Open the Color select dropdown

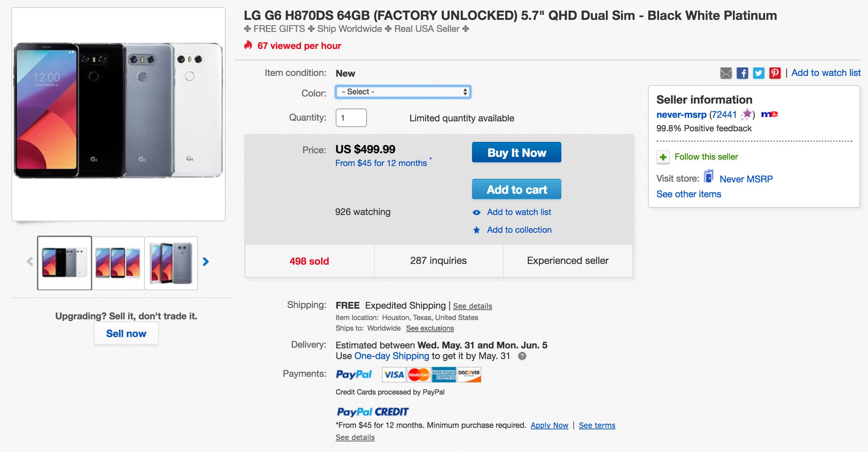click(x=403, y=92)
